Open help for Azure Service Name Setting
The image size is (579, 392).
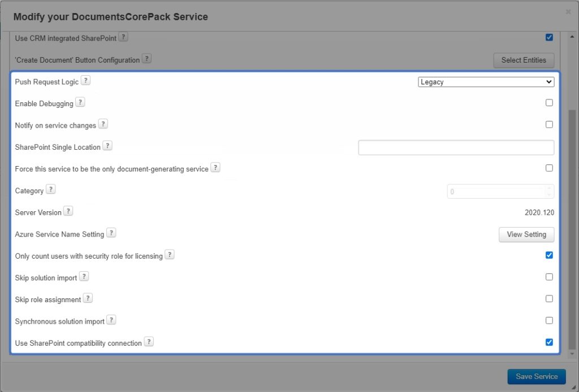111,232
